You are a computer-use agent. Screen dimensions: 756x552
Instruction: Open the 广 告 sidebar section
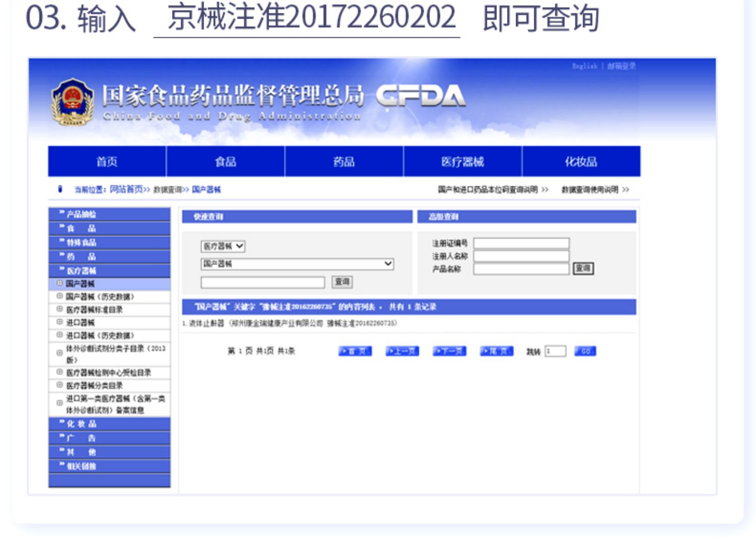(x=109, y=438)
